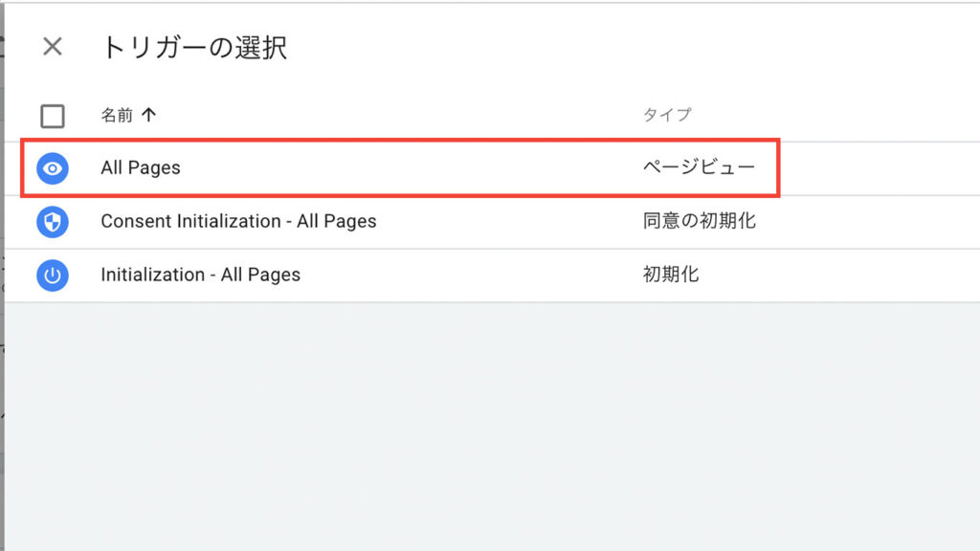This screenshot has width=980, height=551.
Task: Click blank space in Consent Initialization row
Action: tap(506, 222)
